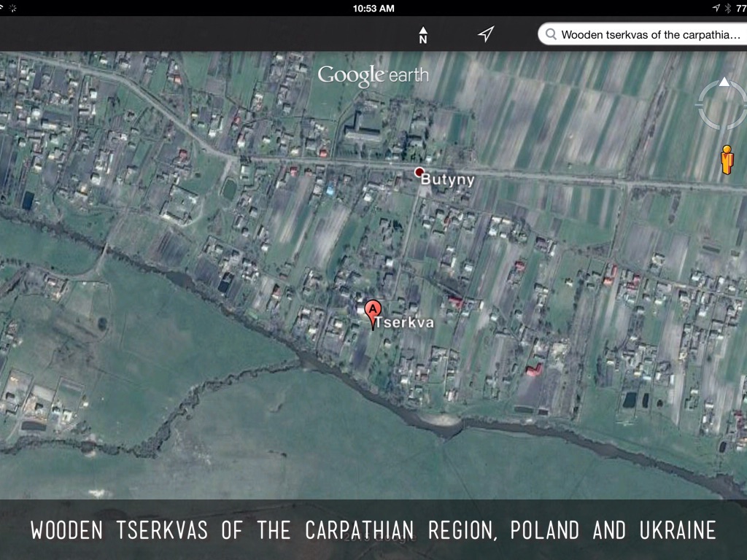Tap the 'Wooden Tserkvas of the Carpathian Region' caption
747x560 pixels.
373,530
